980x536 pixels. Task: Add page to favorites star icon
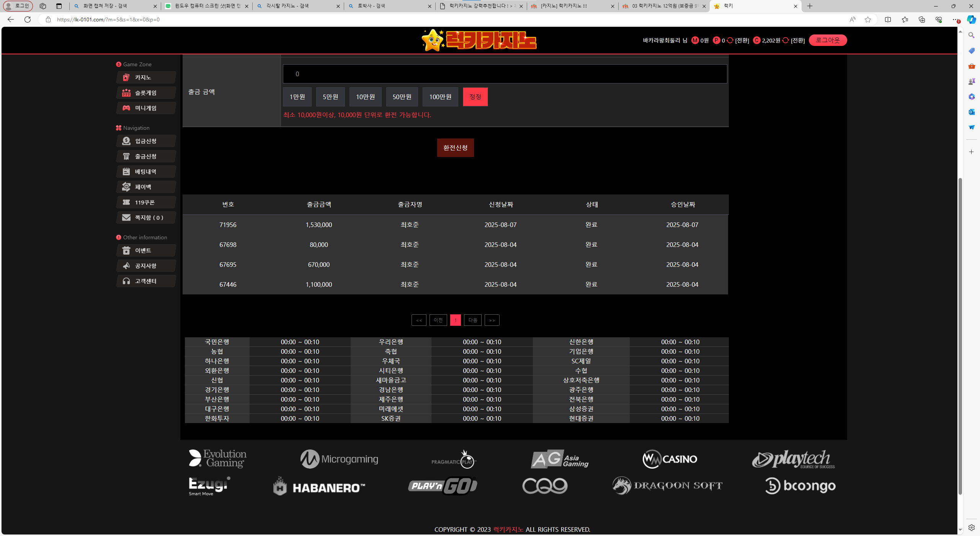[x=868, y=20]
